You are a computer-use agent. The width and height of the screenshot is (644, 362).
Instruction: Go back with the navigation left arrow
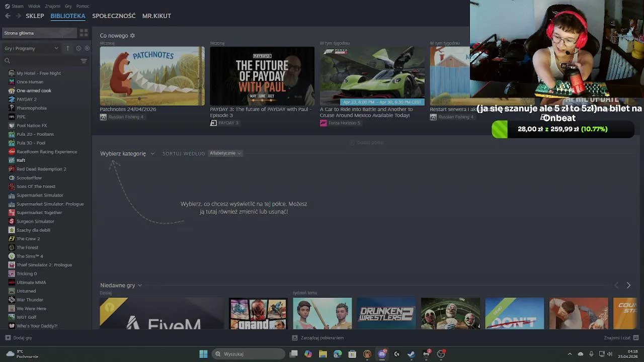pyautogui.click(x=8, y=16)
